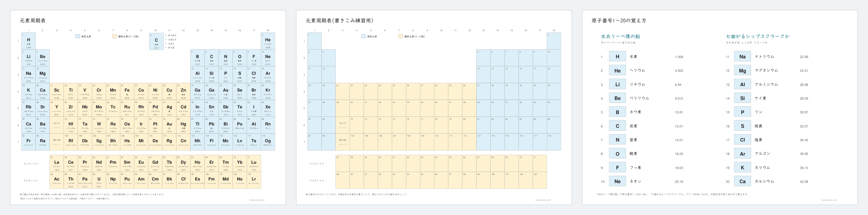This screenshot has height=215, width=868.
Task: Select the U uranium cell in the actinoid row
Action: (99, 180)
